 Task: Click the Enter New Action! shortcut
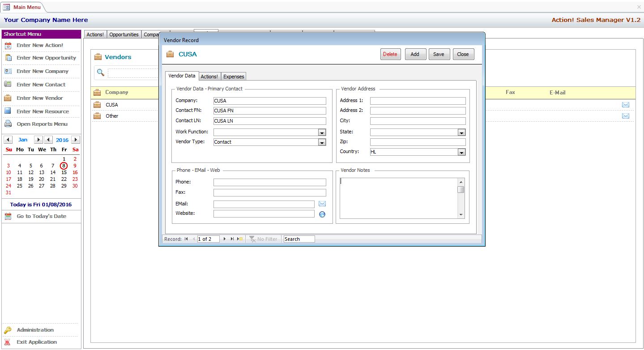click(x=40, y=45)
